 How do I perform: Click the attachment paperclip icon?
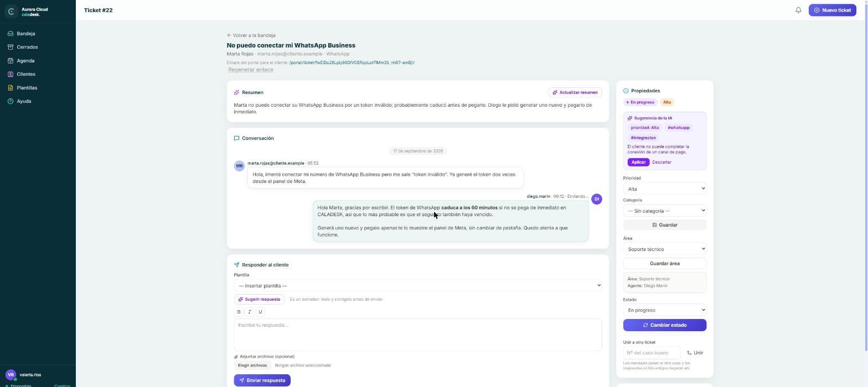click(236, 357)
